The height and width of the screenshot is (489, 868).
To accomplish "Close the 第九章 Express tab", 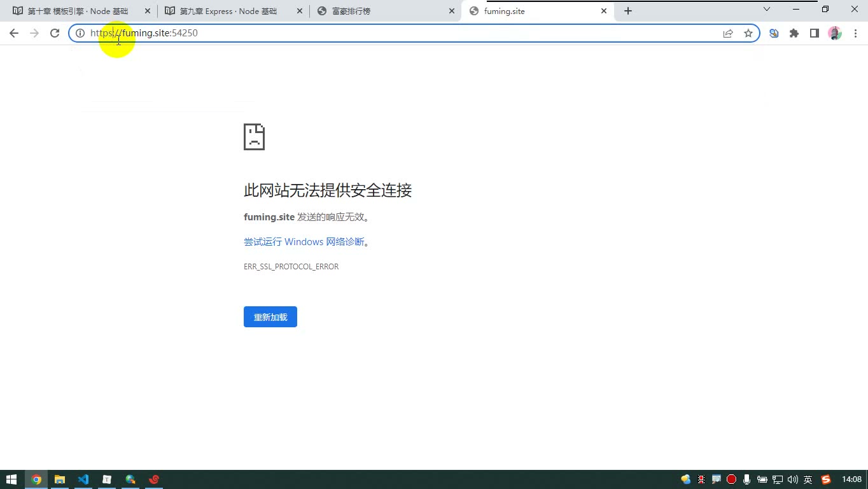I will pos(300,11).
